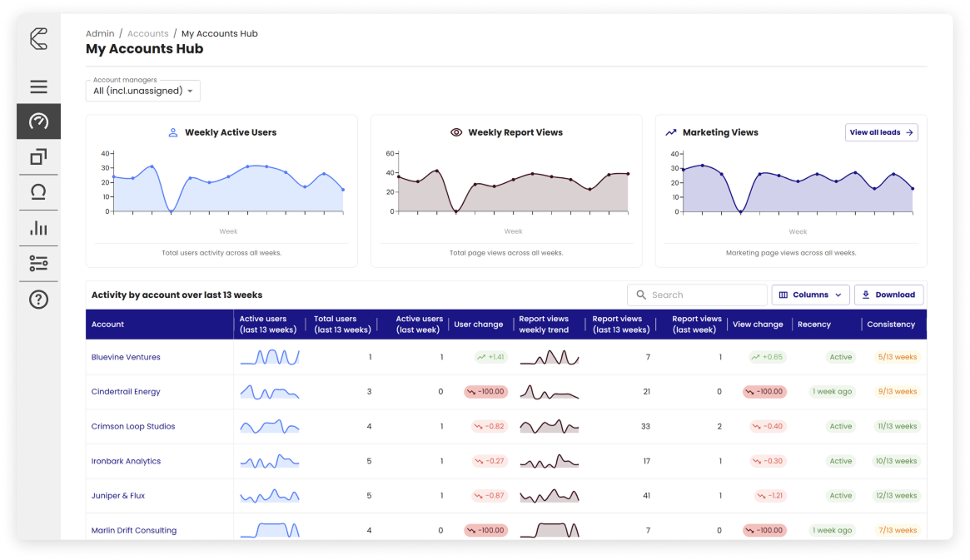Click the table Search field

coord(697,295)
